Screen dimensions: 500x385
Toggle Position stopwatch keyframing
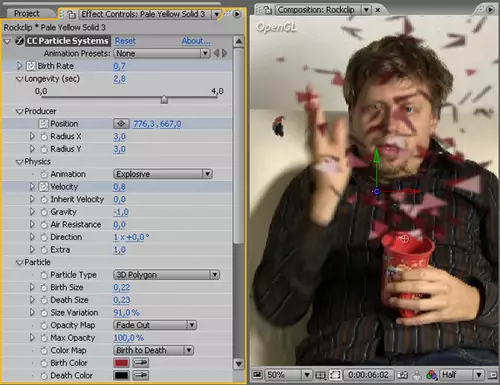[43, 124]
